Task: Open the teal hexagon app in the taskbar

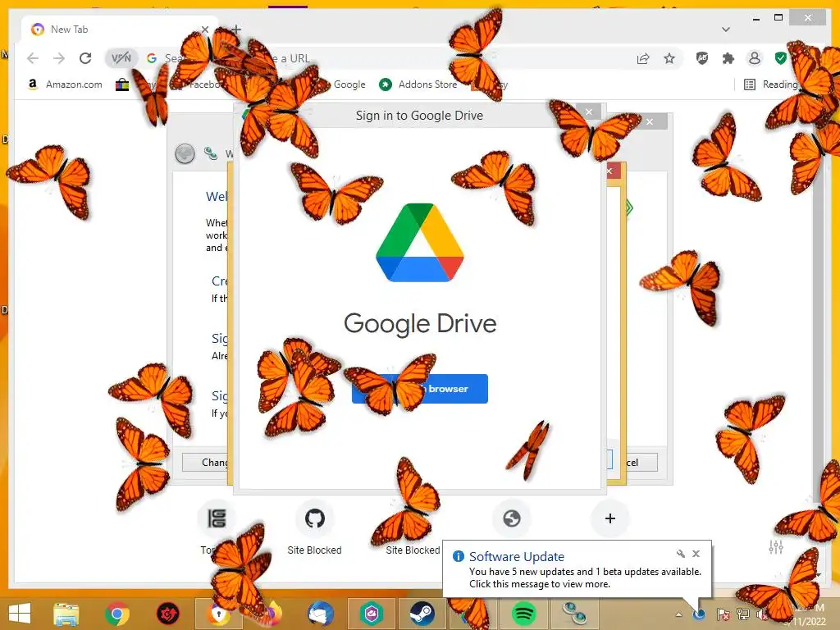Action: (x=372, y=614)
